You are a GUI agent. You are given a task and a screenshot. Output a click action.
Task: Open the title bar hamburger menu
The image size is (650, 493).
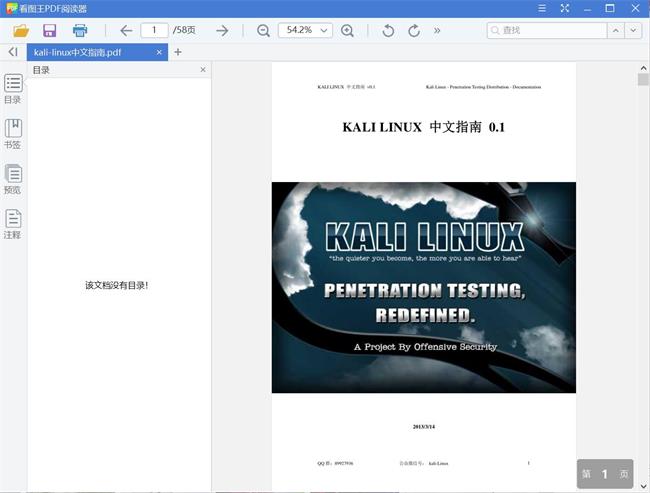click(x=542, y=8)
